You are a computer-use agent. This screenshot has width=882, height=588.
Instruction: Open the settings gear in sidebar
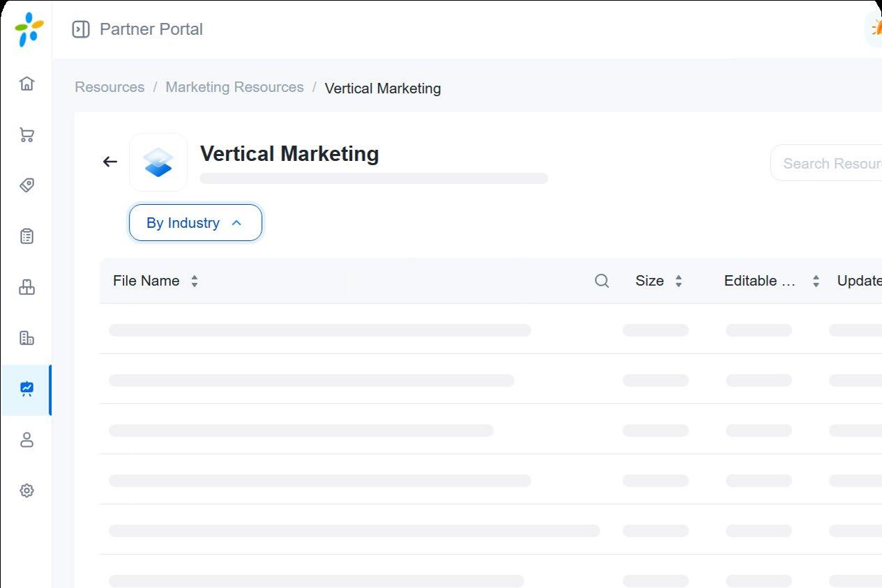26,490
